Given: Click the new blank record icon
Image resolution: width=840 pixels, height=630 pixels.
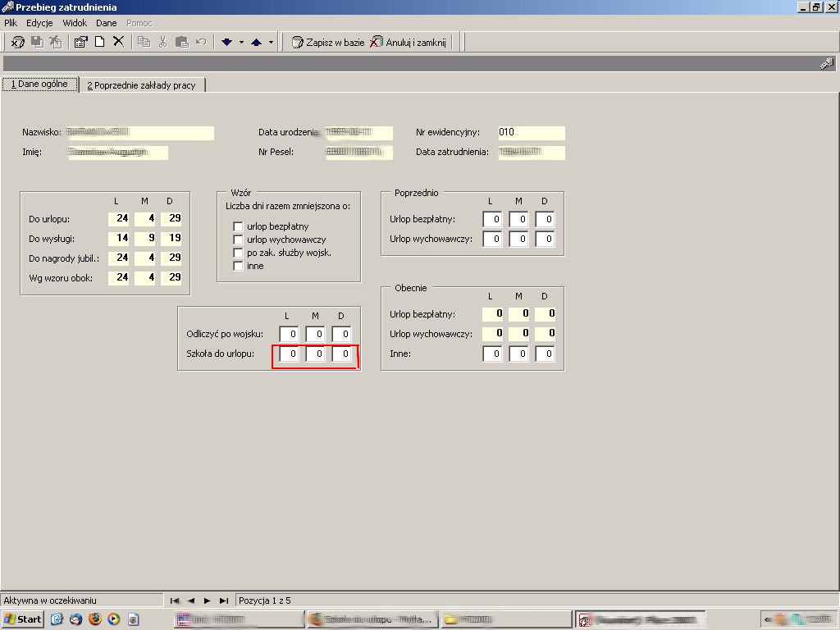Looking at the screenshot, I should pyautogui.click(x=99, y=42).
